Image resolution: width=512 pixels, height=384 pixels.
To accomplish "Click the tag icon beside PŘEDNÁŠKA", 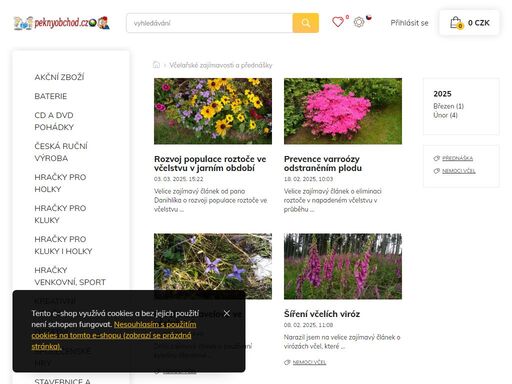I will 436,158.
